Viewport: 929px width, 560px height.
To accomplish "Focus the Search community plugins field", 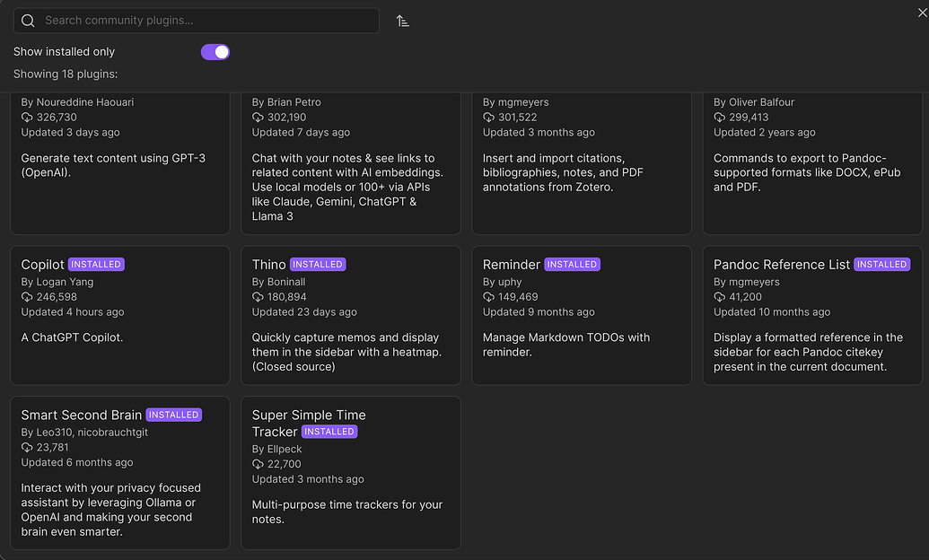I will click(x=196, y=21).
